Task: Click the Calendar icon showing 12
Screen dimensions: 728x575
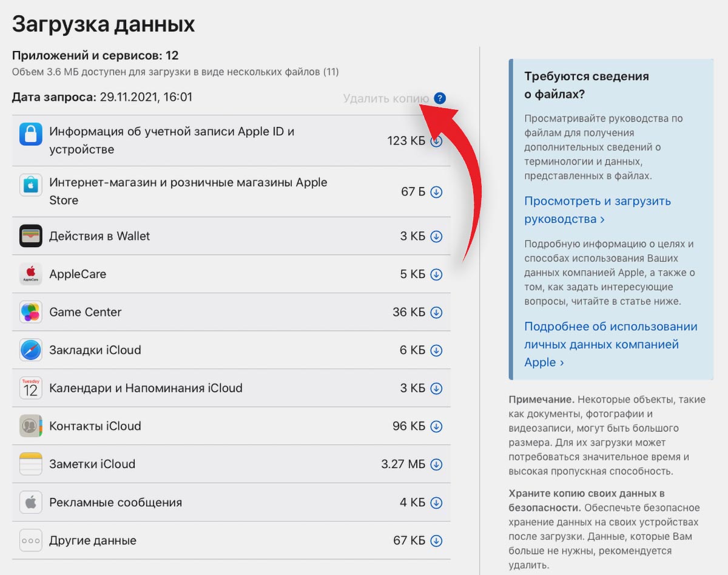Action: [30, 388]
